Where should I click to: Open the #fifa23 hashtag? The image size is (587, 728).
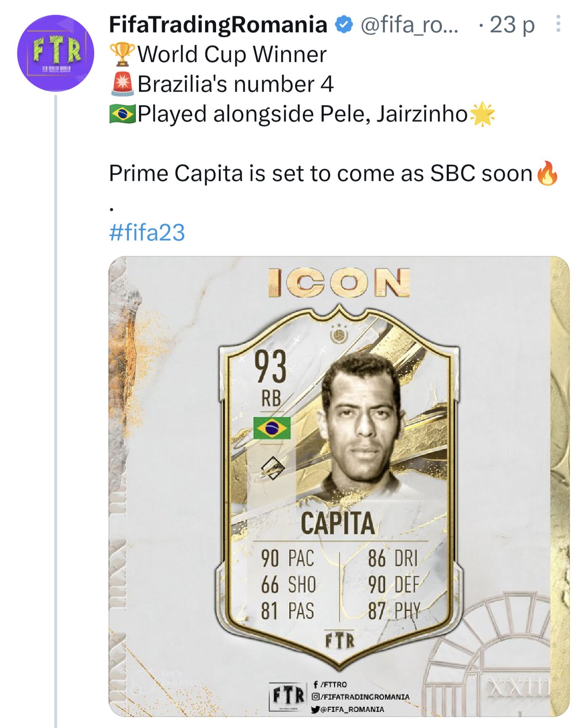(x=147, y=232)
